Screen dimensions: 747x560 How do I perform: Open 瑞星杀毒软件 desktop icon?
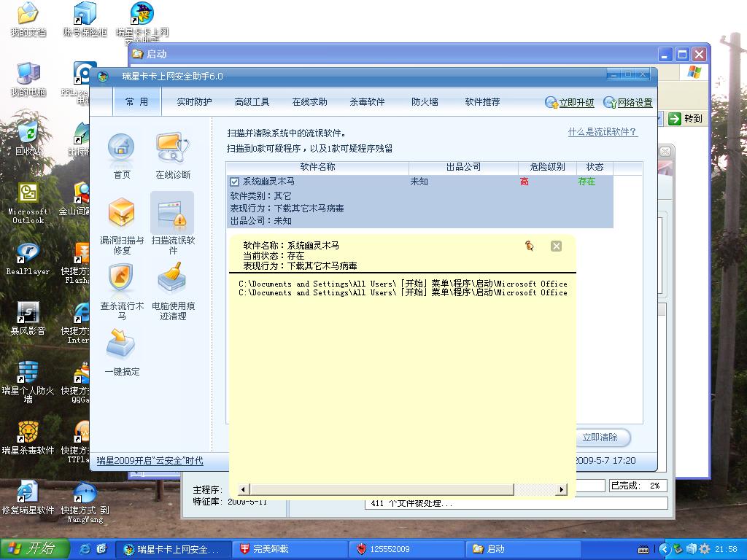28,438
